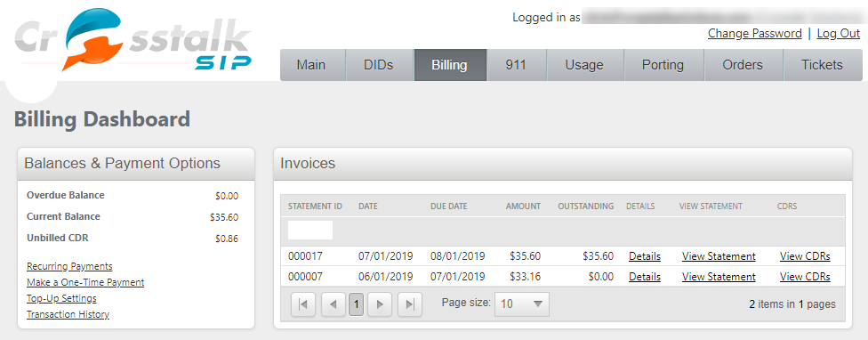Click Unbilled CDR $0.86 value
This screenshot has height=340, width=868.
click(x=227, y=239)
